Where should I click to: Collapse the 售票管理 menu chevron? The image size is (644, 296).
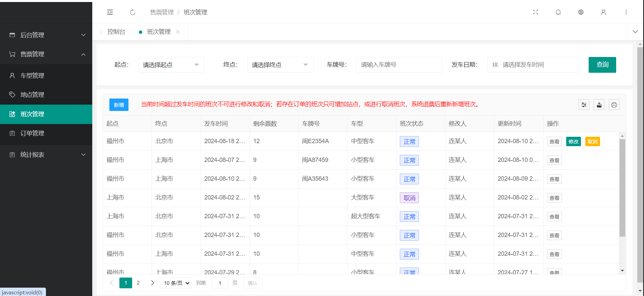[x=84, y=54]
